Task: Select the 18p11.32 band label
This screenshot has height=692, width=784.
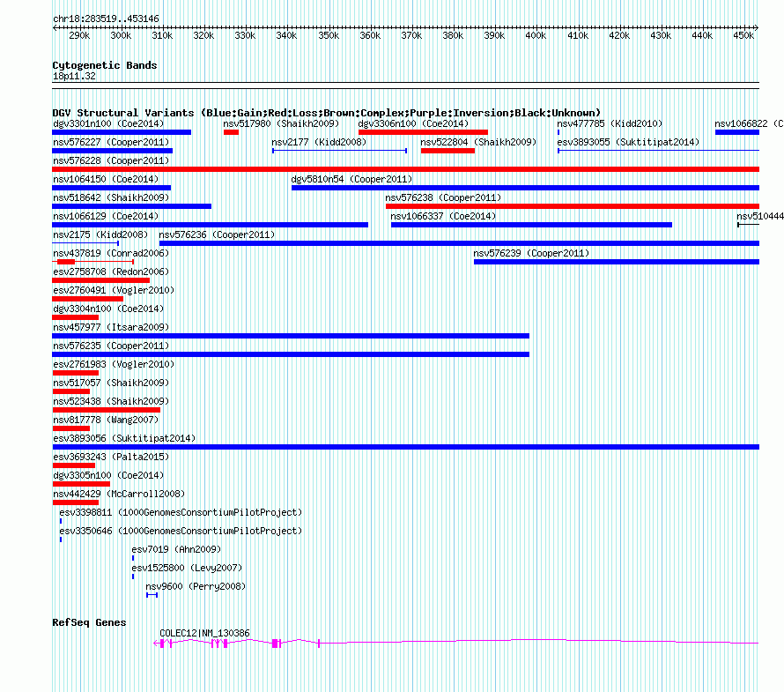Action: [74, 76]
